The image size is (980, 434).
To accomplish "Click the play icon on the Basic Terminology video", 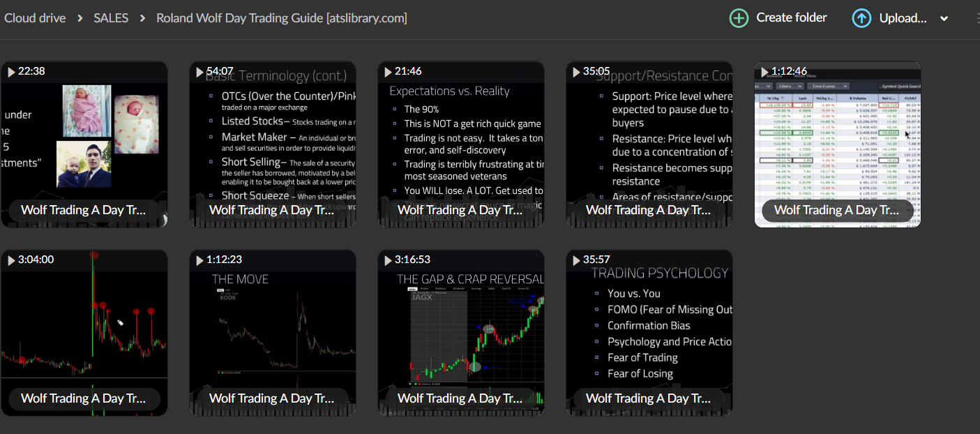I will point(199,70).
